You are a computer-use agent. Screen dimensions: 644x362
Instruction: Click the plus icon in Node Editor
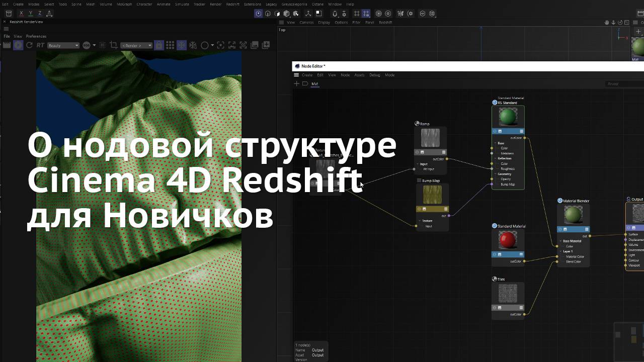pyautogui.click(x=296, y=84)
